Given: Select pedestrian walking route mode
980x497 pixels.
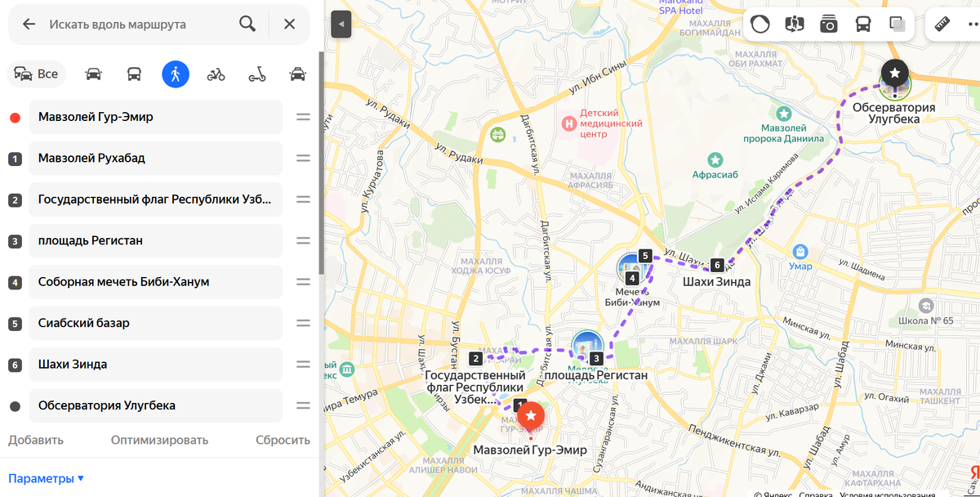Looking at the screenshot, I should tap(175, 74).
